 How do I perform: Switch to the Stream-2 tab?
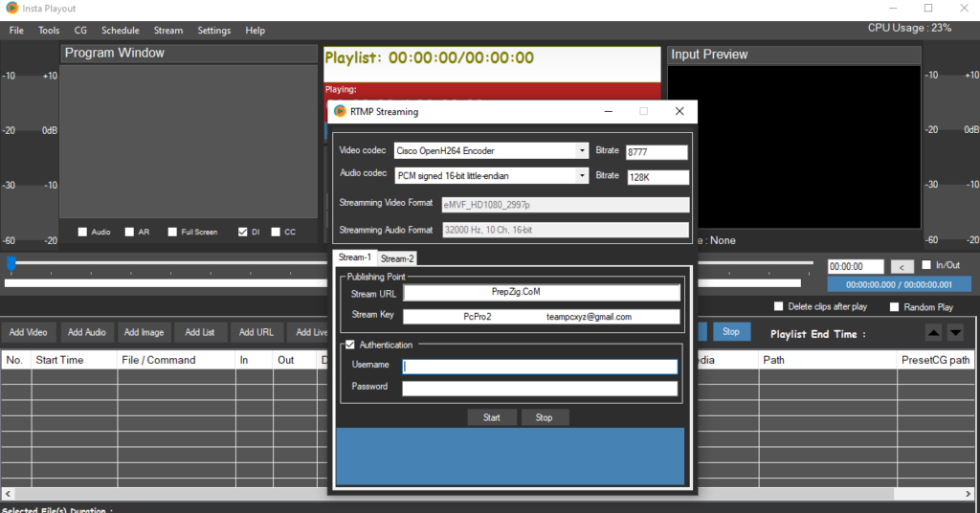tap(396, 258)
